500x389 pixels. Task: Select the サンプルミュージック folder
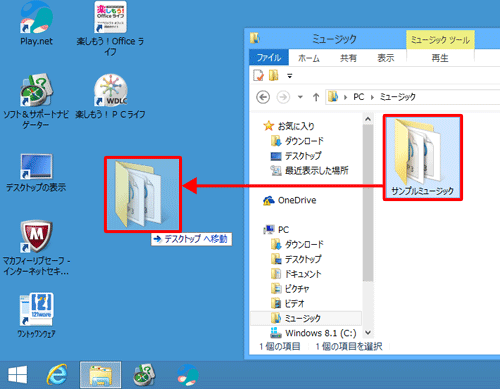[x=423, y=157]
